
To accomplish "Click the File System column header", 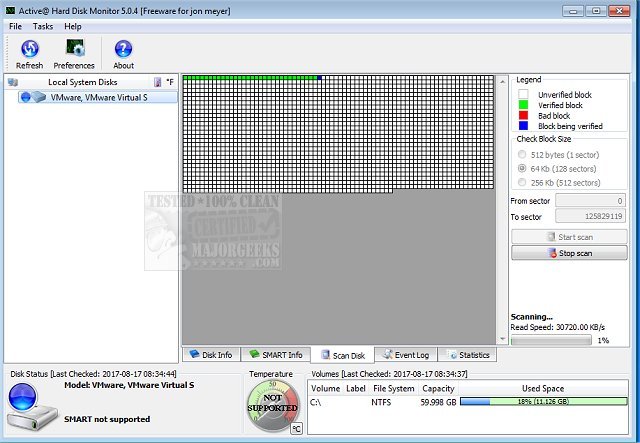I will (393, 388).
